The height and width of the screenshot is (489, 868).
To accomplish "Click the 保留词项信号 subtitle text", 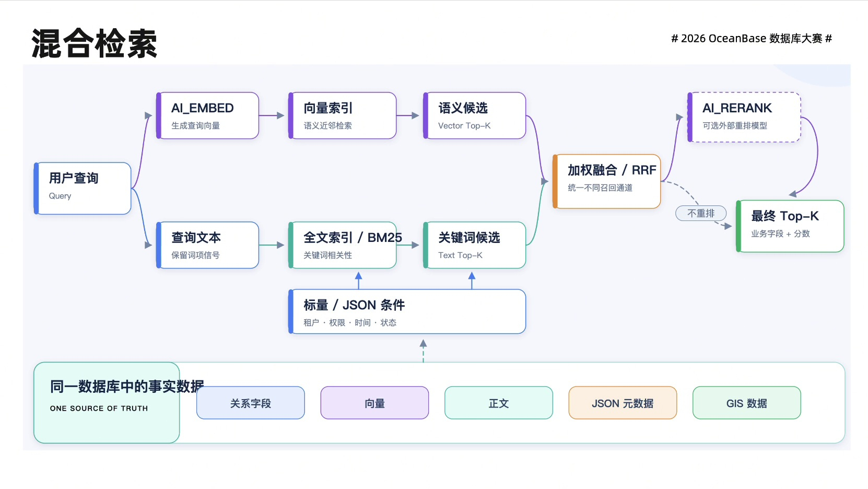I will [x=195, y=255].
